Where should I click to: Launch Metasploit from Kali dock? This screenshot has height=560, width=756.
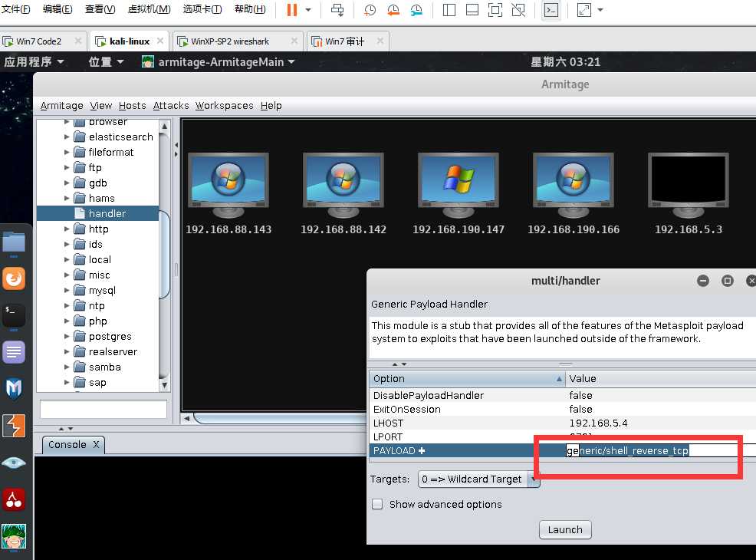[x=14, y=388]
